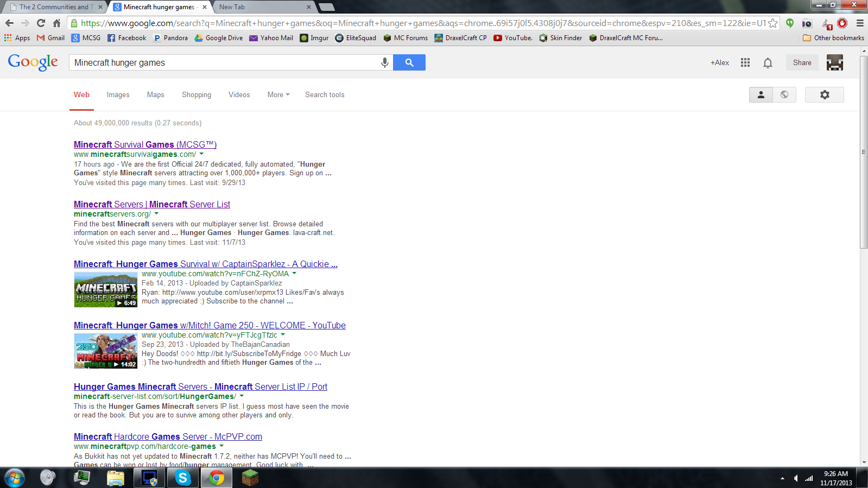Open the +Alex Google+ link

coord(720,62)
